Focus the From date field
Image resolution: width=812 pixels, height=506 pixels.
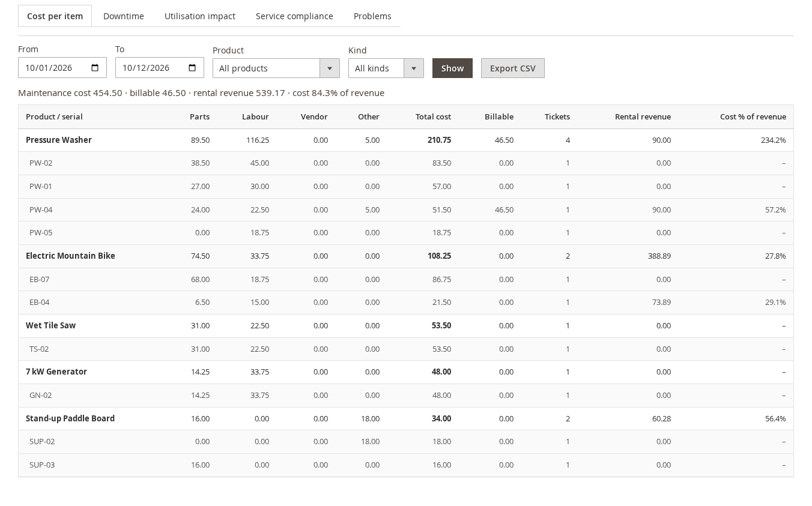62,68
